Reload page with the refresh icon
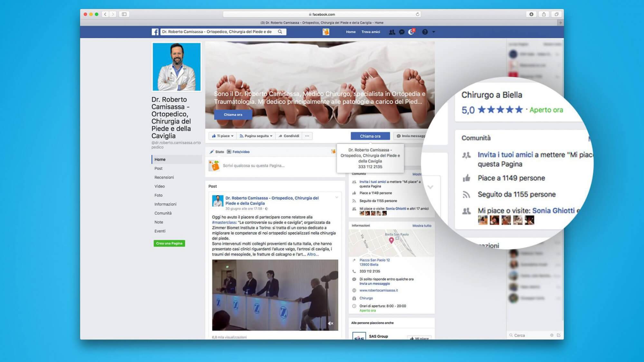The image size is (644, 362). (417, 14)
